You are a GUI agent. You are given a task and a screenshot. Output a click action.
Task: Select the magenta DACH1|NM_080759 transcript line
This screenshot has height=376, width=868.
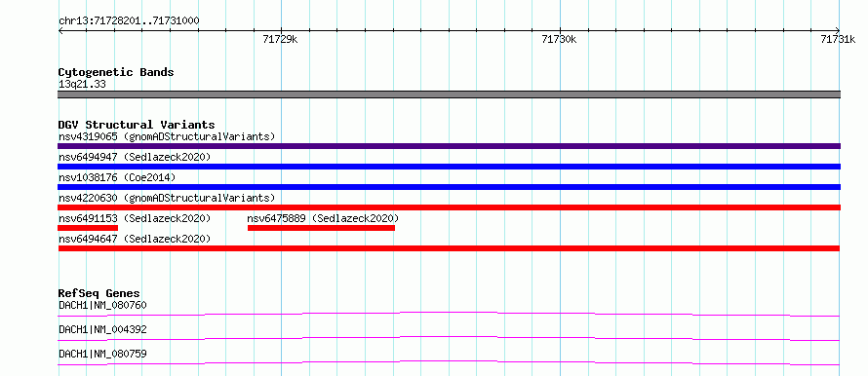point(449,362)
